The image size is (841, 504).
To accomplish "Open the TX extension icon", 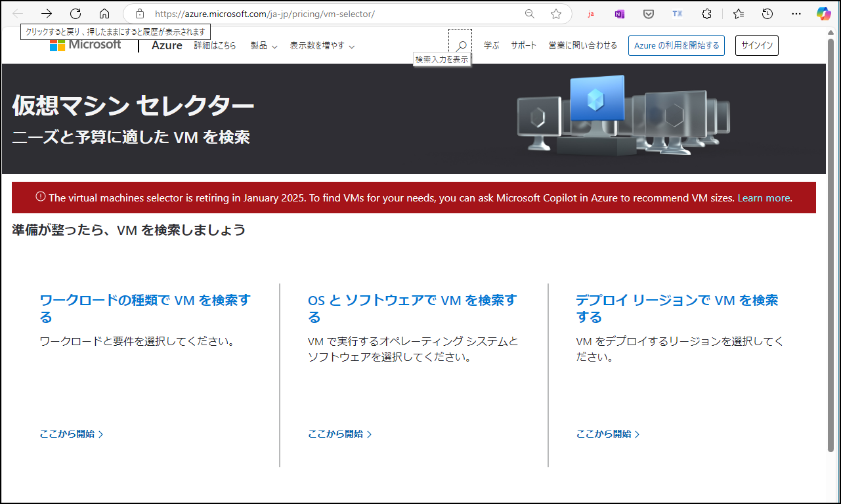I will 677,14.
